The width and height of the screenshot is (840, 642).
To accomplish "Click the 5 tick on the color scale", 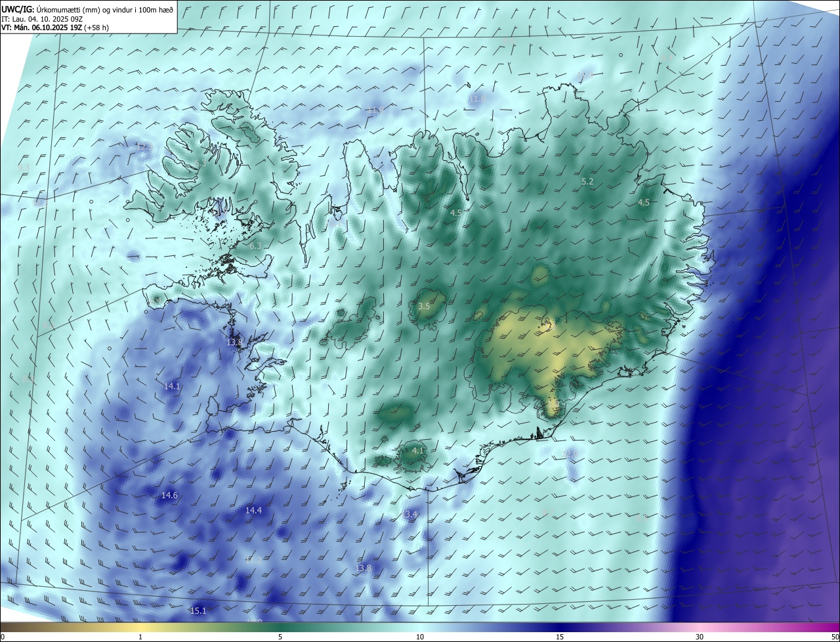I will pos(280,637).
